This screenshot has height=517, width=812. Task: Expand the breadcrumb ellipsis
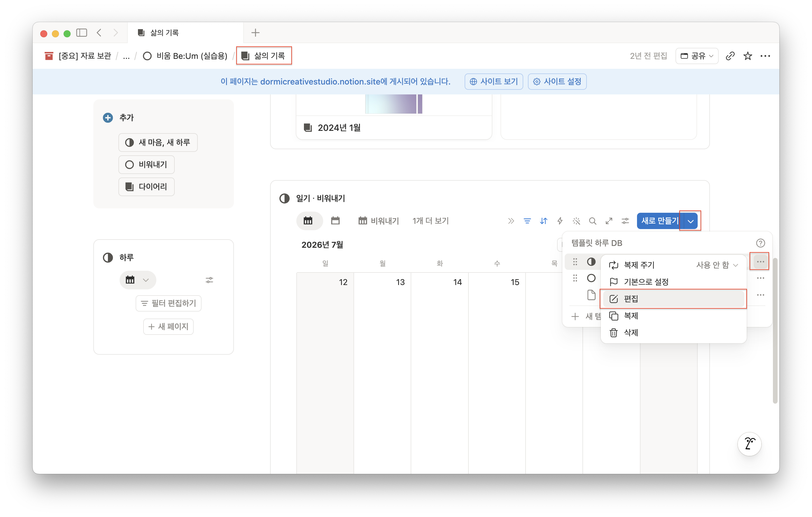126,56
